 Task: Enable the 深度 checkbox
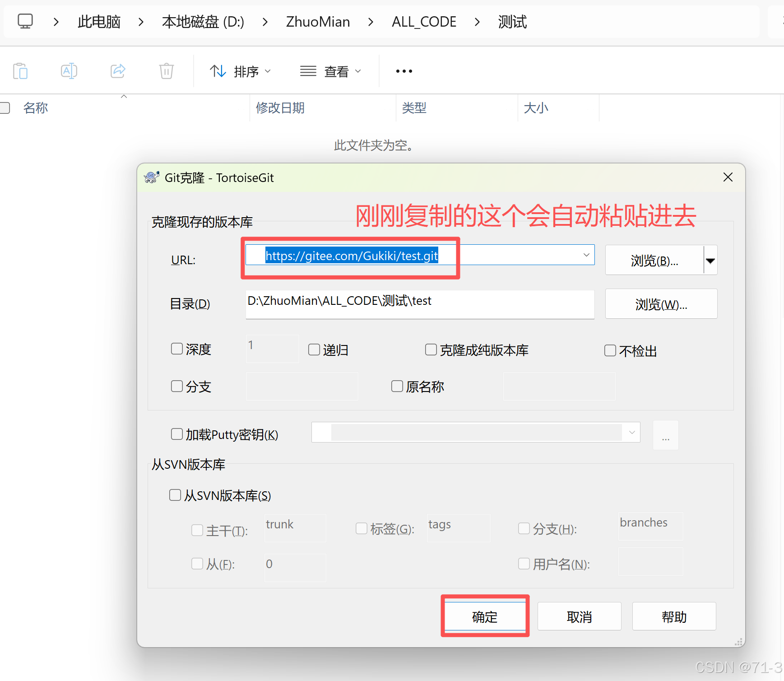177,349
